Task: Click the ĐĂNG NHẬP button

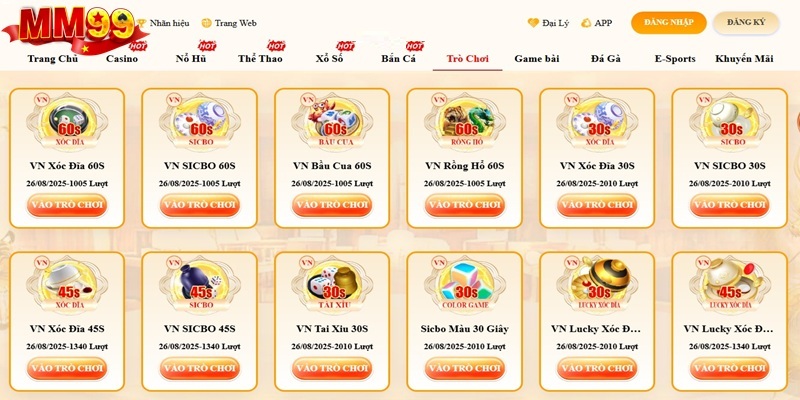Action: 668,23
